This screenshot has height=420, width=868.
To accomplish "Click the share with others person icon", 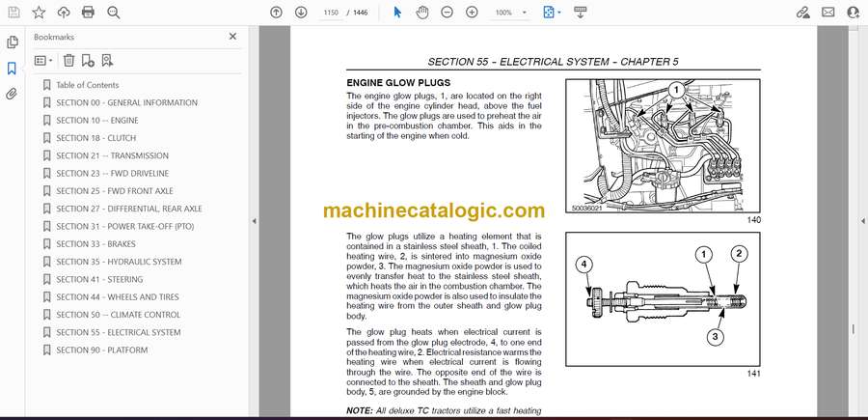I will pyautogui.click(x=854, y=13).
